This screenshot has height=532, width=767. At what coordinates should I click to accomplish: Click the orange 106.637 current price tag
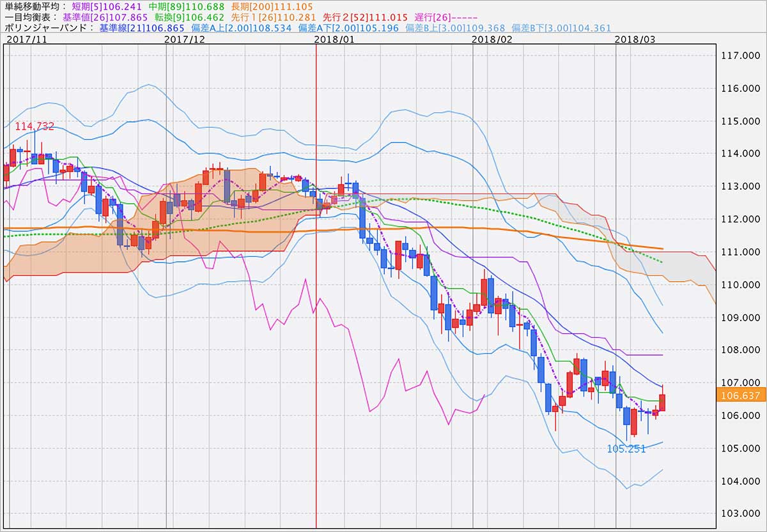[740, 396]
